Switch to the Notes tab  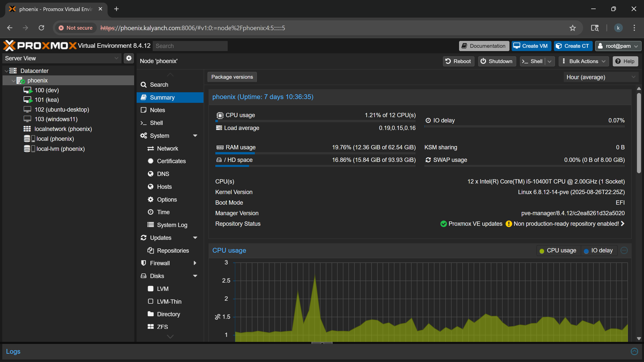[x=157, y=110]
